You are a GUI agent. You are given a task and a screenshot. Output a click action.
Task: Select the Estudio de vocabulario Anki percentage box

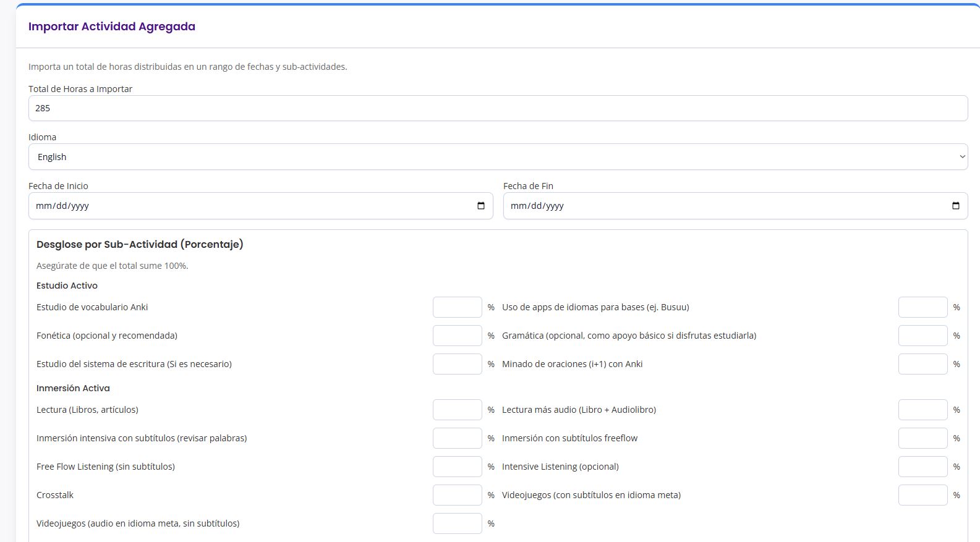(x=457, y=307)
